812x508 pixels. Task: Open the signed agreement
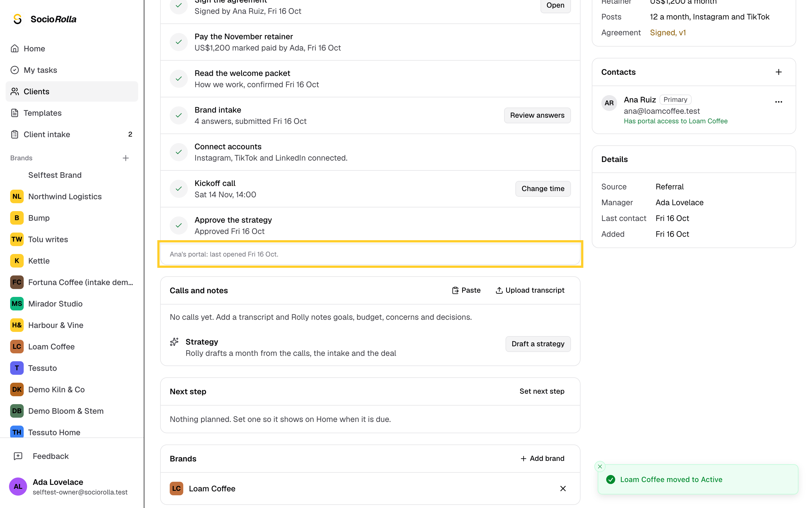pos(555,5)
